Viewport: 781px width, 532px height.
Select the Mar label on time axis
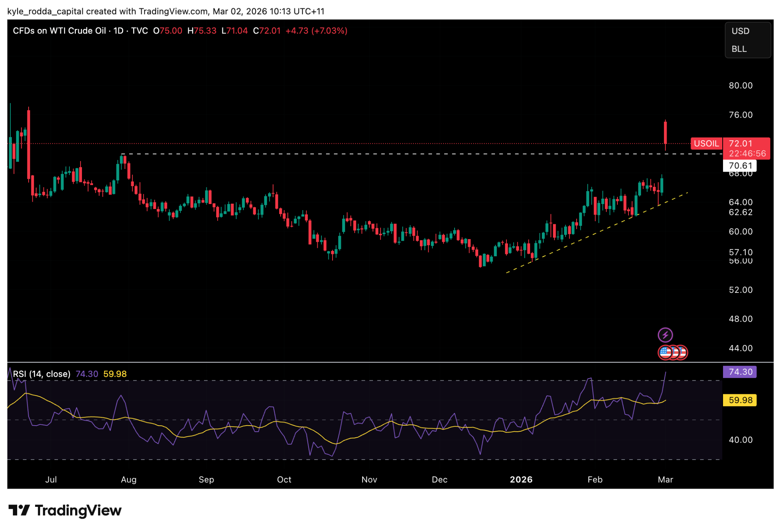(x=665, y=479)
